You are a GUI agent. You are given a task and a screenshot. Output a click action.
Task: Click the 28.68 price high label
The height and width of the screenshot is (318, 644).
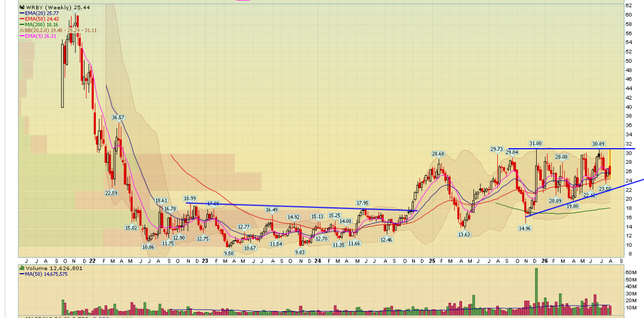coord(438,154)
